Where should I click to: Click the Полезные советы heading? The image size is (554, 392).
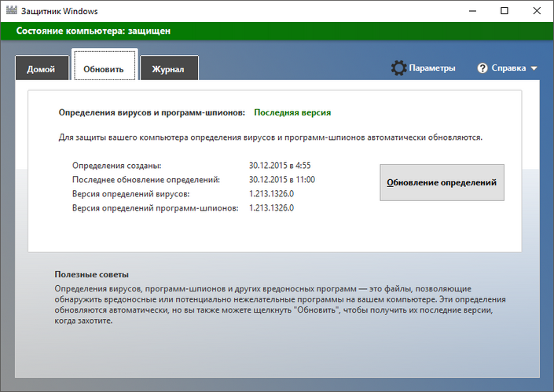pyautogui.click(x=92, y=275)
